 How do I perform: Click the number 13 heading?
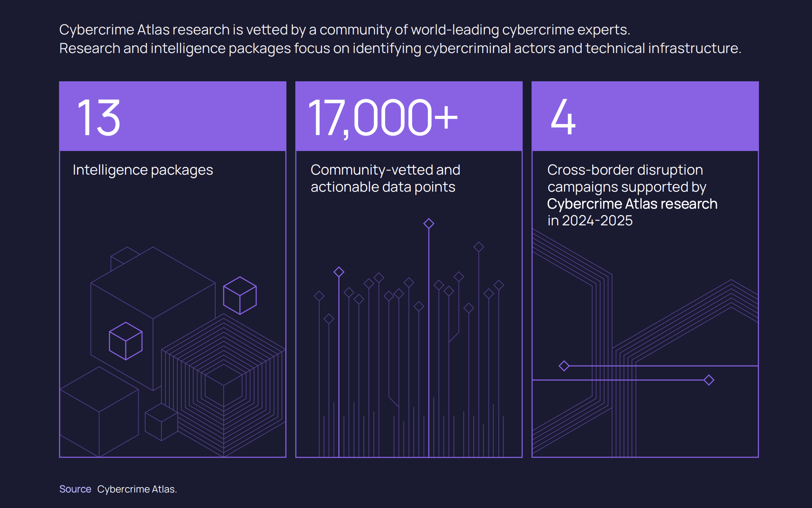click(x=99, y=117)
